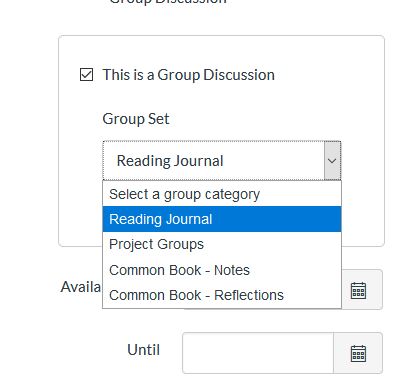Viewport: 408px width, 376px height.
Task: Collapse the Group Set list via chevron arrow
Action: [332, 161]
